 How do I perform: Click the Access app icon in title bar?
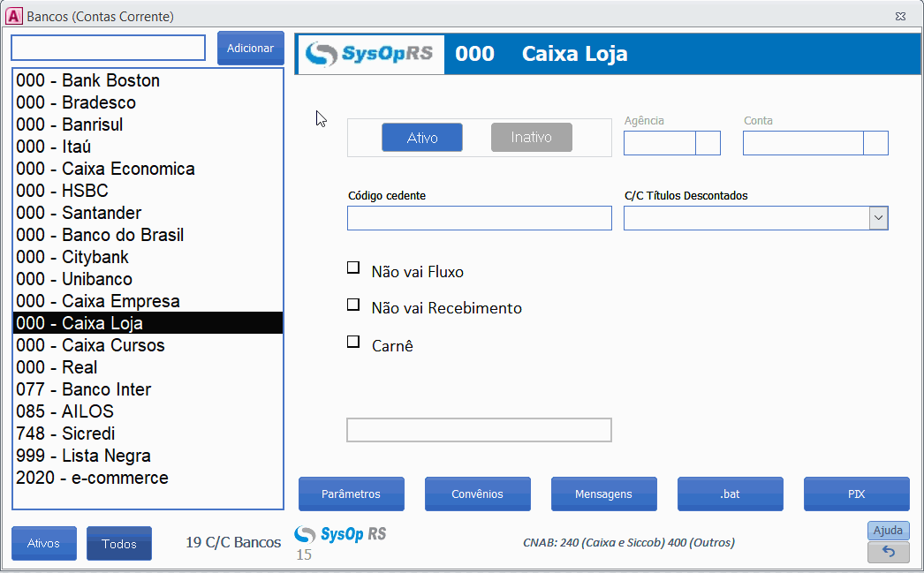tap(13, 16)
